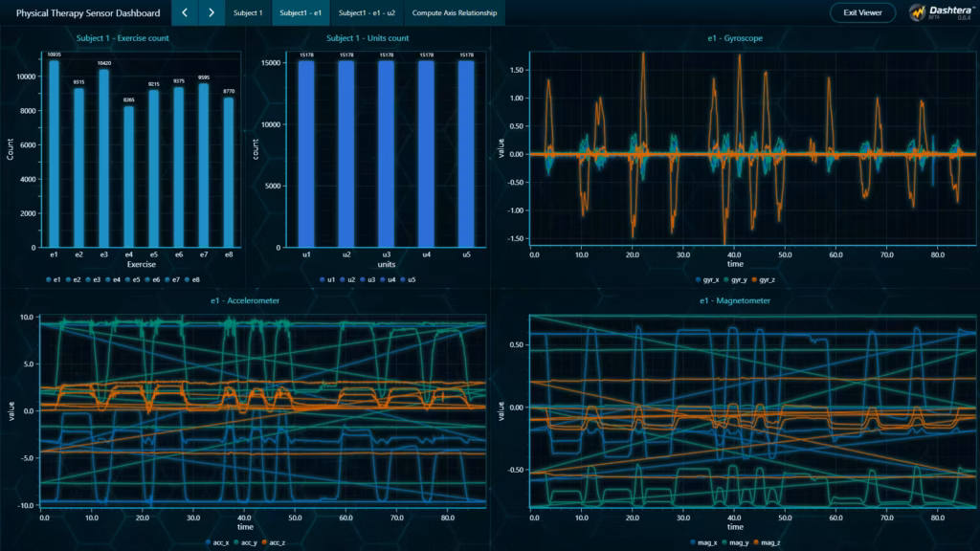Click the Exit Viewer button
Viewport: 980px width, 551px height.
point(862,12)
